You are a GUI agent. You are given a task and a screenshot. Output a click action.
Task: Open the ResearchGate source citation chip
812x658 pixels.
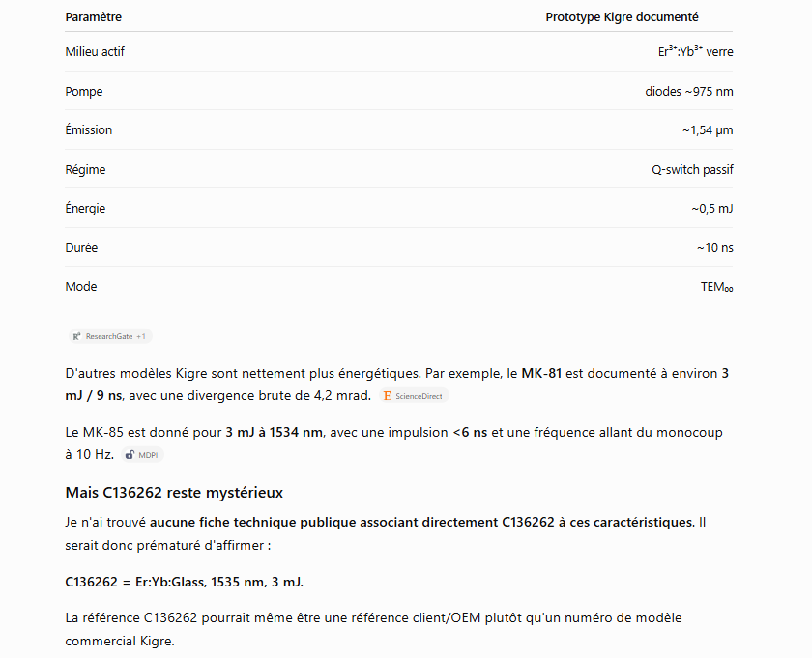[110, 336]
